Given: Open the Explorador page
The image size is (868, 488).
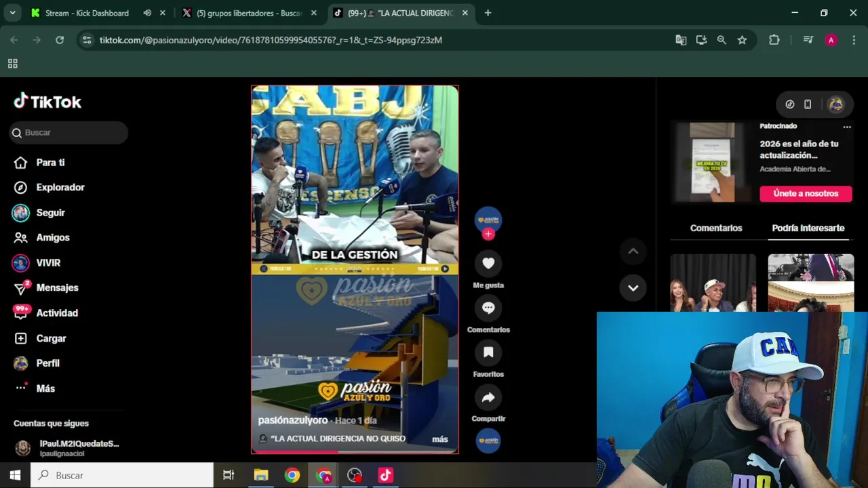Looking at the screenshot, I should [49, 187].
